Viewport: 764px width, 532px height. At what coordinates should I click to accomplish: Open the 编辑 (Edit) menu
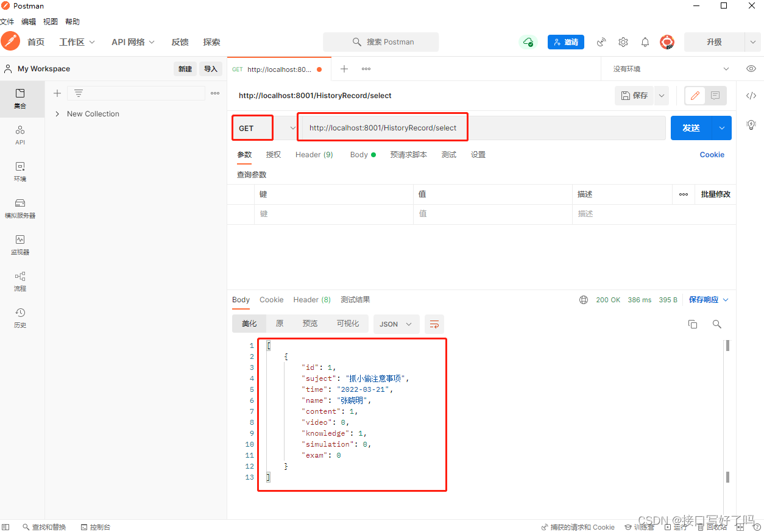(x=29, y=22)
